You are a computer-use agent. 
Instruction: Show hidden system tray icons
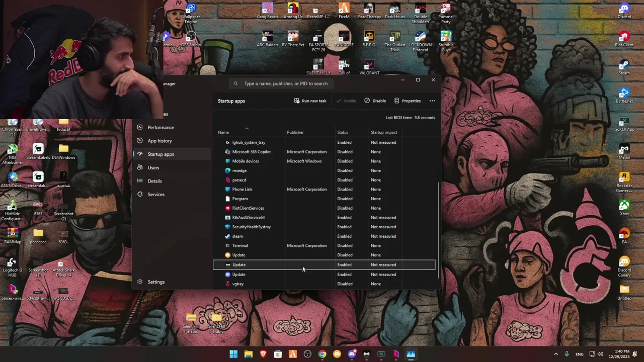coord(556,354)
